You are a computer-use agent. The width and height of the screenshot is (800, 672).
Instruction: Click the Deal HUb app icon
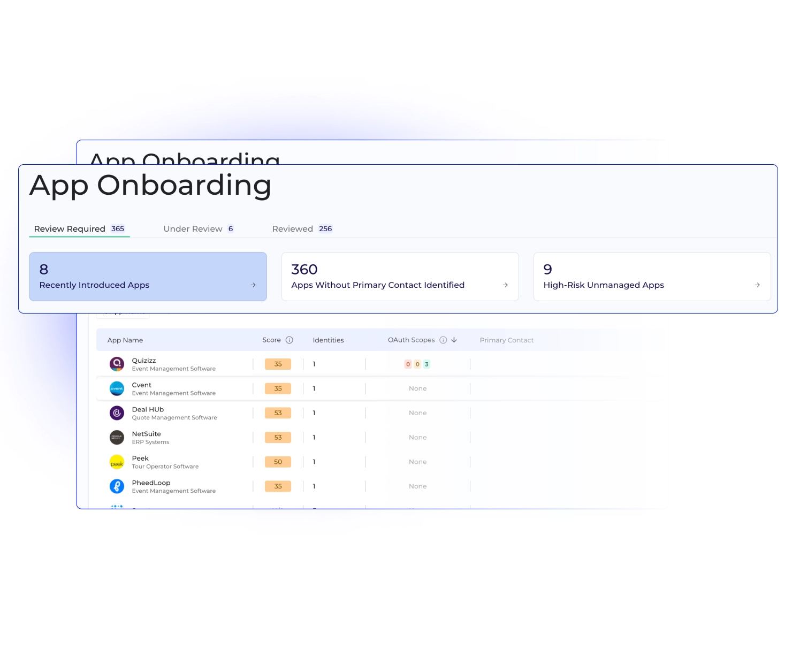pos(117,413)
